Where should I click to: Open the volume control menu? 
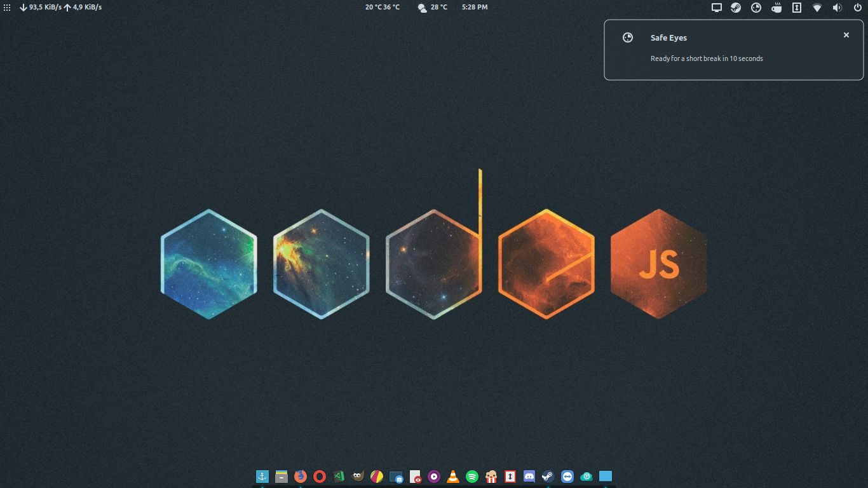[837, 8]
